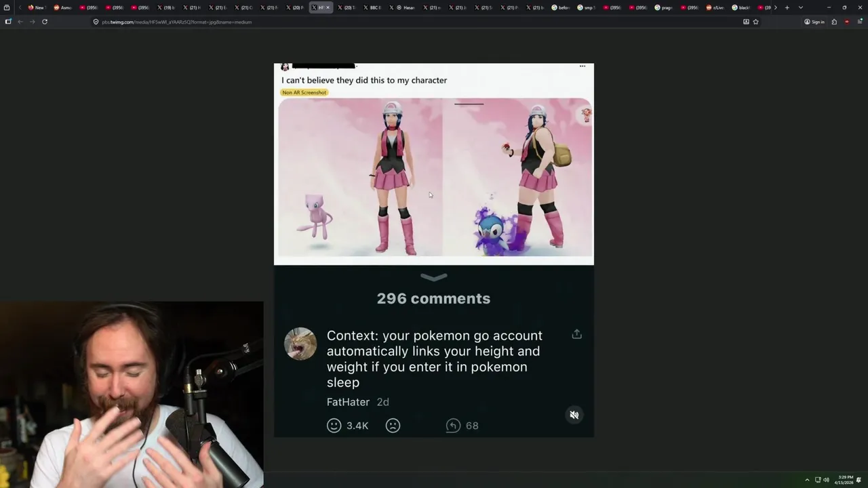This screenshot has width=868, height=488.
Task: Reply to comment with arrow icon
Action: pyautogui.click(x=453, y=425)
